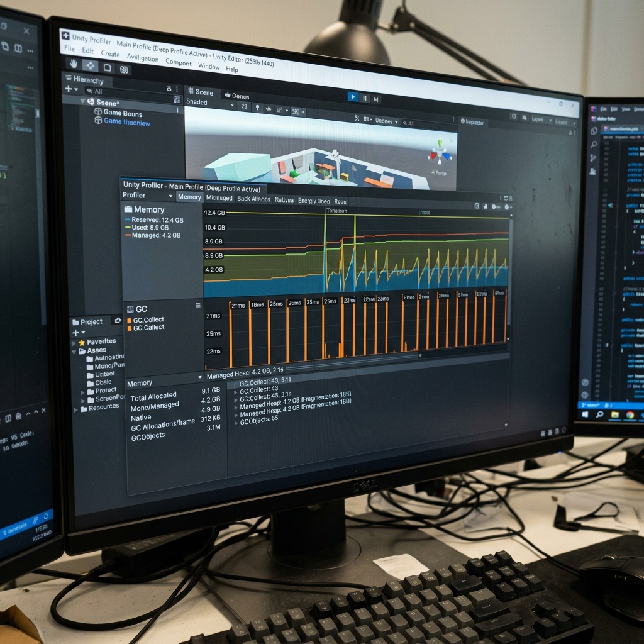Toggle 2D view in Scene toolbar
The image size is (644, 644).
[244, 106]
